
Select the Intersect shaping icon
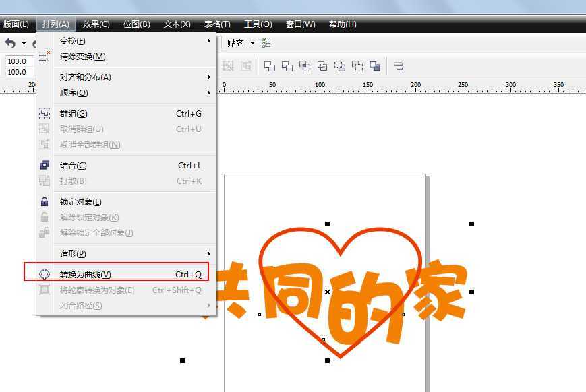[305, 65]
